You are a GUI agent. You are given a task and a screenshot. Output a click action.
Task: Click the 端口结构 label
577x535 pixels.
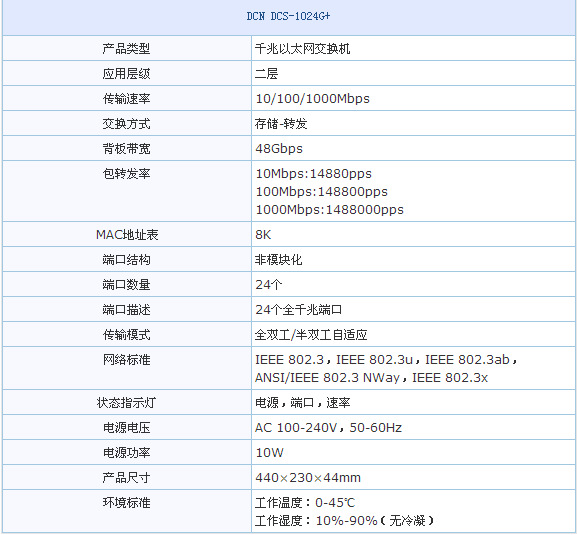[x=126, y=260]
